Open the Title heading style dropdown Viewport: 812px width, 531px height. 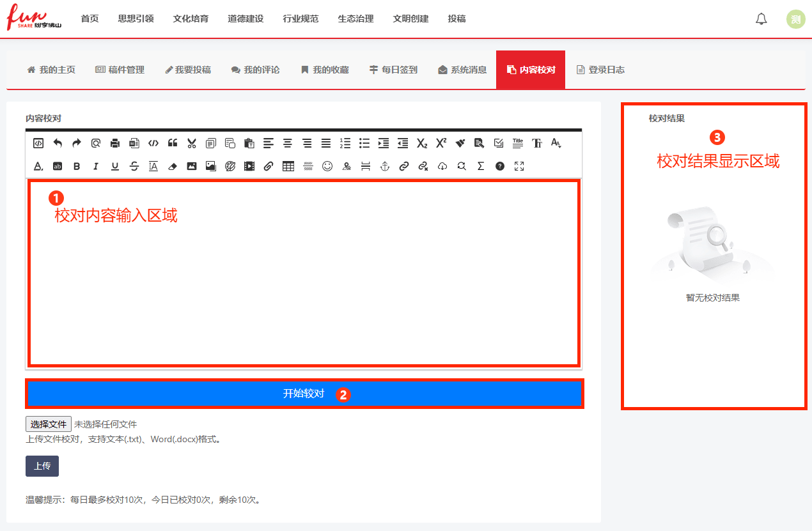coord(518,143)
